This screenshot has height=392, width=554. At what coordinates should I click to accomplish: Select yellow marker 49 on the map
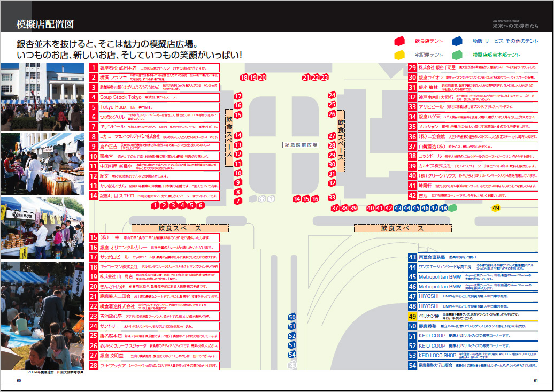point(496,208)
